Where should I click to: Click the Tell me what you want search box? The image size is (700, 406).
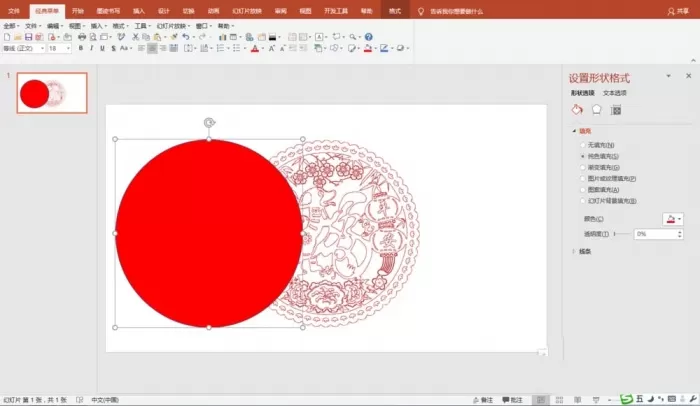point(456,11)
